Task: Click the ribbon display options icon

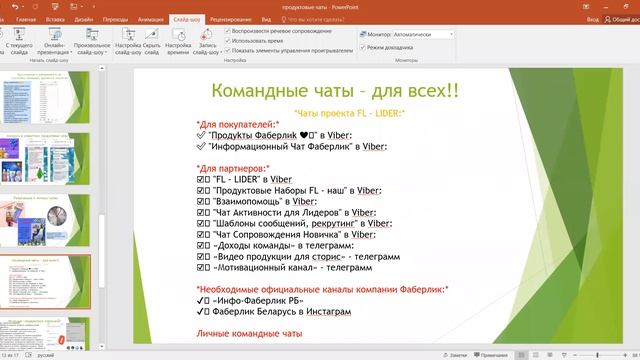Action: click(x=586, y=7)
